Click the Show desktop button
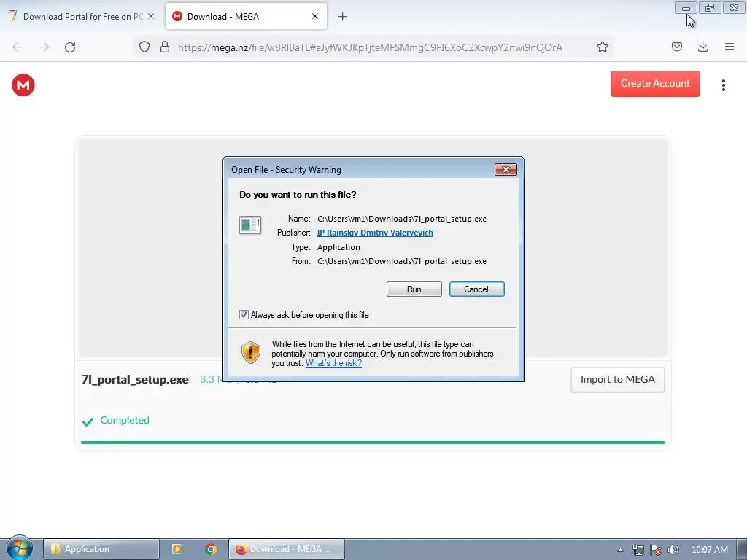Screen dimensions: 747x560 (742, 549)
